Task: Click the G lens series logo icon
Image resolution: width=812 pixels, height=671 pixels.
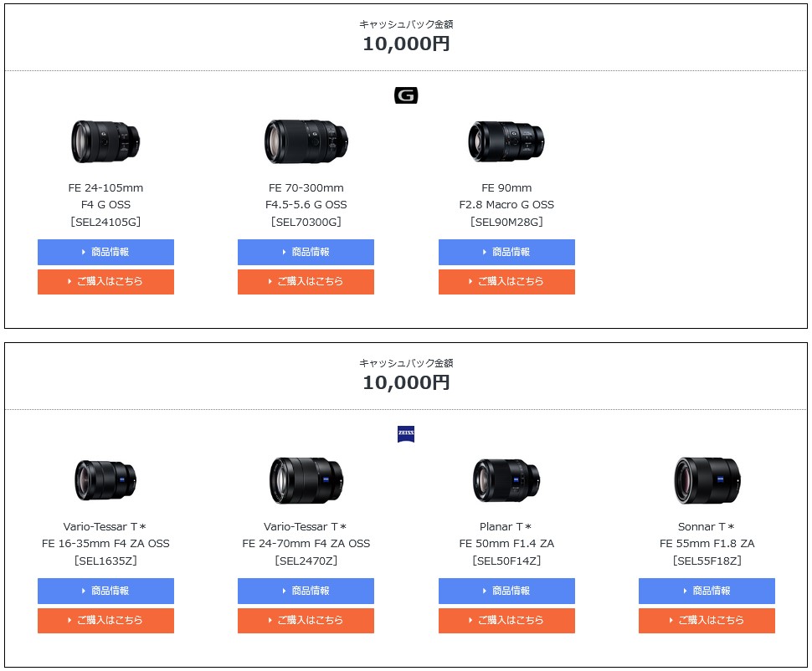Action: click(x=406, y=95)
